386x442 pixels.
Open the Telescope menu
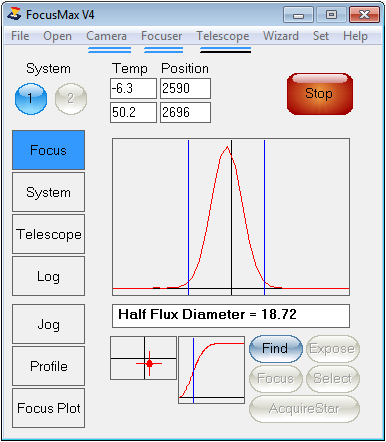point(223,36)
